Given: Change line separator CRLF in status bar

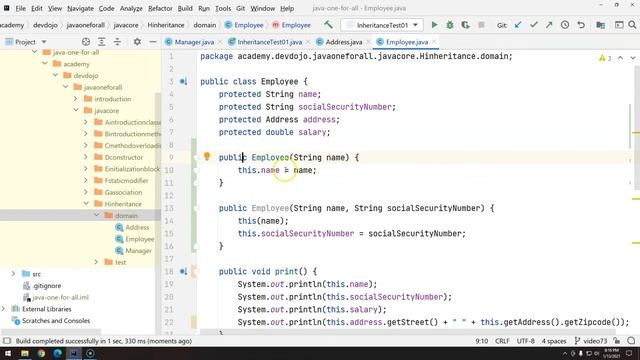Looking at the screenshot, I should [x=502, y=341].
